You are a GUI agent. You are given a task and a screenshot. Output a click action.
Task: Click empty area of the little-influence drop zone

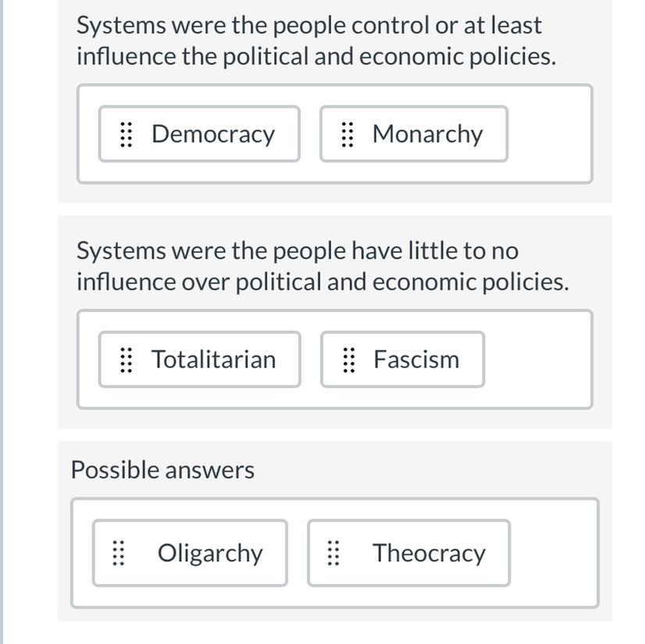point(537,360)
